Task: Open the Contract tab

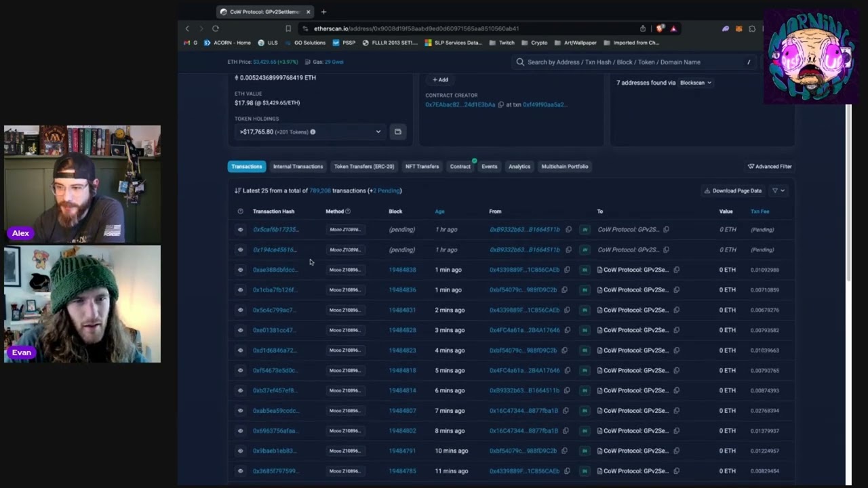Action: (460, 166)
